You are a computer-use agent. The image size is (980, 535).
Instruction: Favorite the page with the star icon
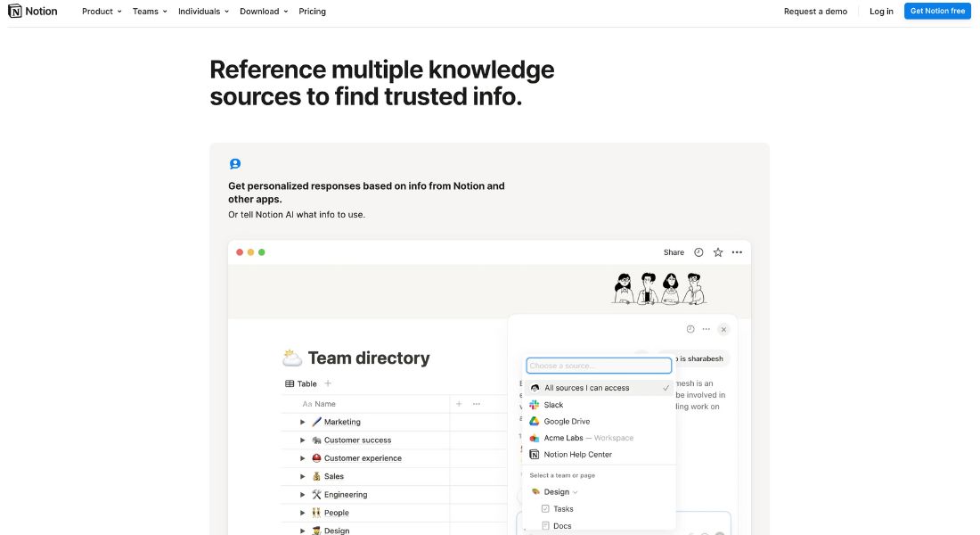[x=718, y=252]
